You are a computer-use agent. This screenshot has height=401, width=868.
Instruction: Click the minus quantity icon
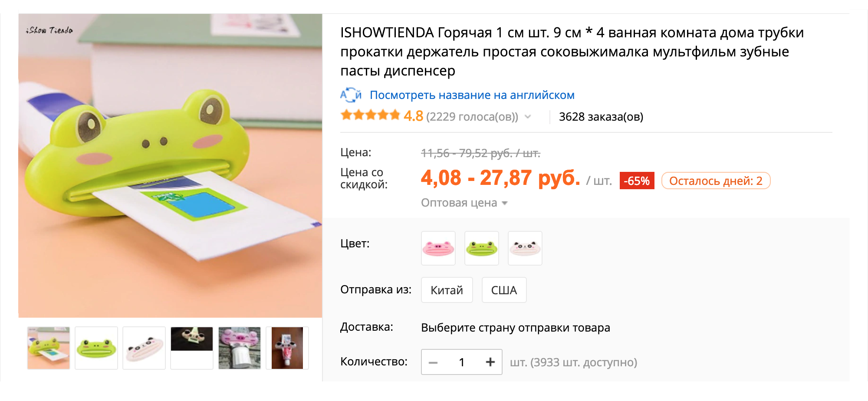[x=433, y=362]
